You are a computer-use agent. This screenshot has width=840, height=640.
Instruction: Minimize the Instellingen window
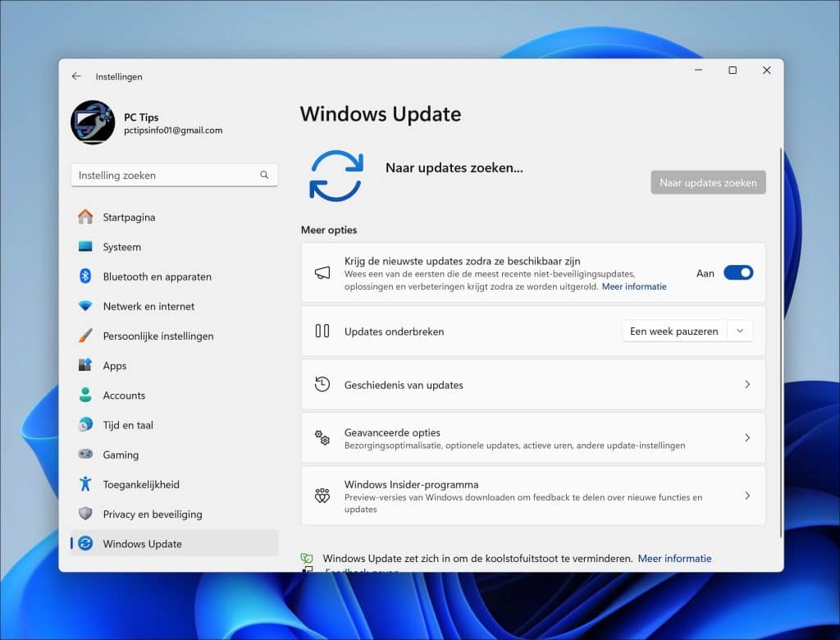(698, 71)
